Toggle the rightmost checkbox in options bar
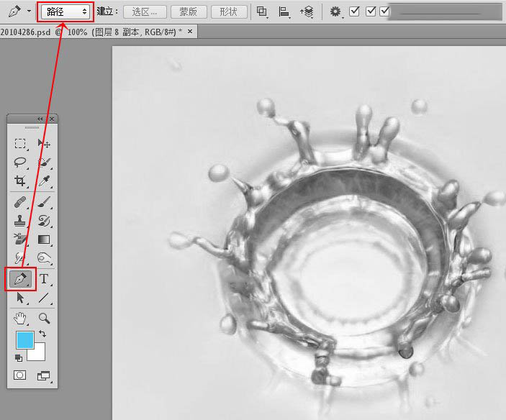The height and width of the screenshot is (420, 506). [384, 12]
